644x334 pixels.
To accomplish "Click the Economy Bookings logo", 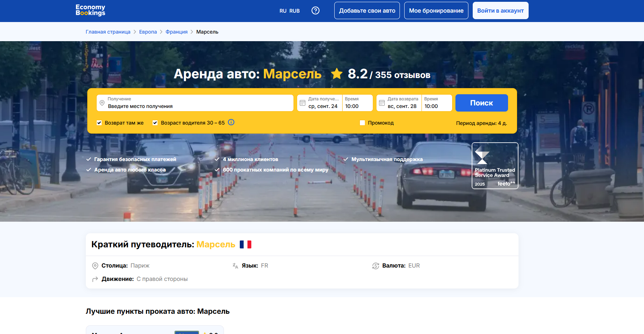I will click(x=91, y=10).
